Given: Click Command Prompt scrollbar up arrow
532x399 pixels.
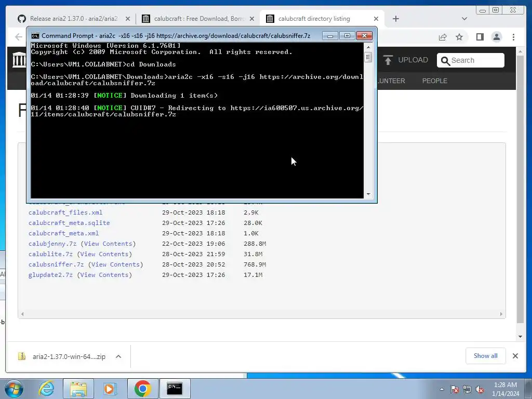Looking at the screenshot, I should pos(368,47).
